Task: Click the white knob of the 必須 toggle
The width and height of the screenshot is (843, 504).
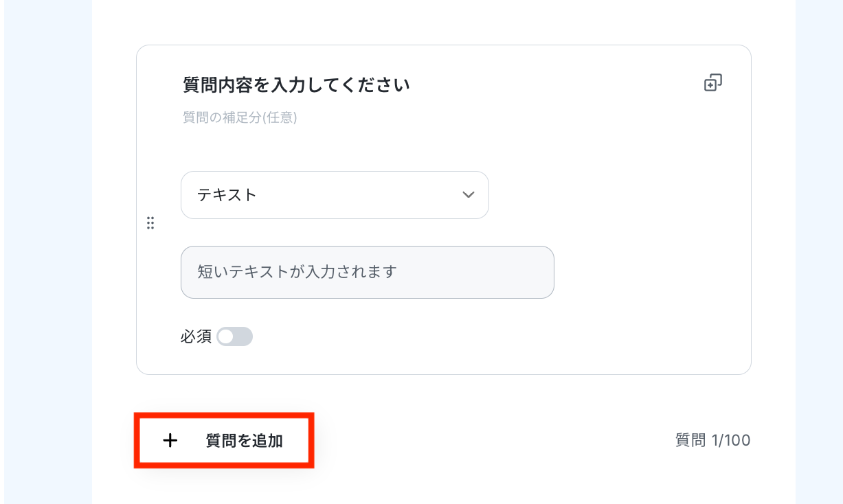Action: tap(226, 336)
